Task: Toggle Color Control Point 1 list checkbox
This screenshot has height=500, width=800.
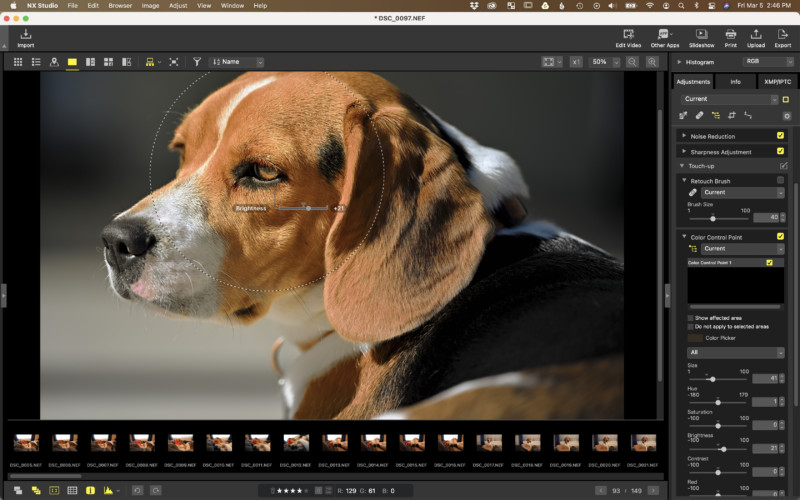Action: point(769,263)
